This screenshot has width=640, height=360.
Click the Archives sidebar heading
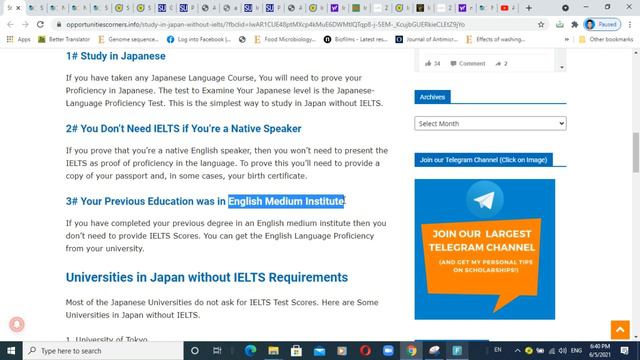click(432, 97)
